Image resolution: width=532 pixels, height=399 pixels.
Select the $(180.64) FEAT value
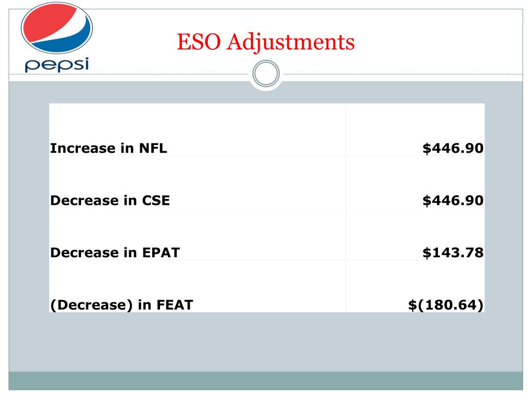point(446,304)
